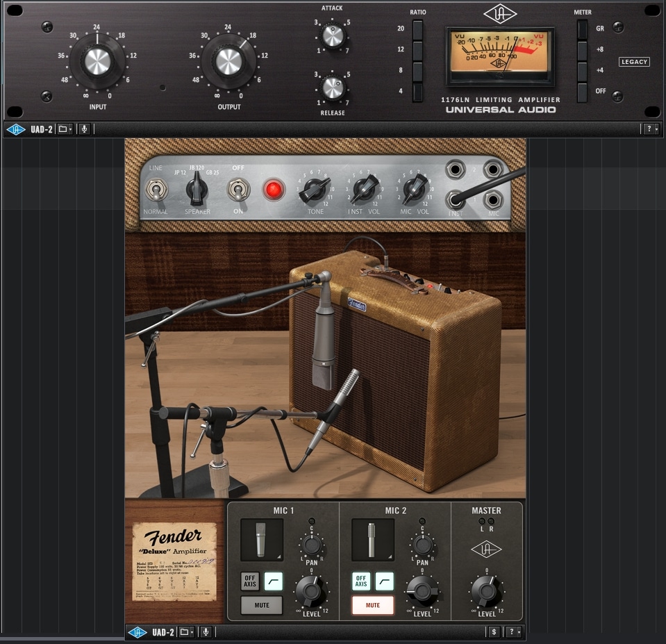Viewport: 666px width, 644px height.
Task: Open MIC 2 microphone selector thumbnail
Action: coord(372,540)
